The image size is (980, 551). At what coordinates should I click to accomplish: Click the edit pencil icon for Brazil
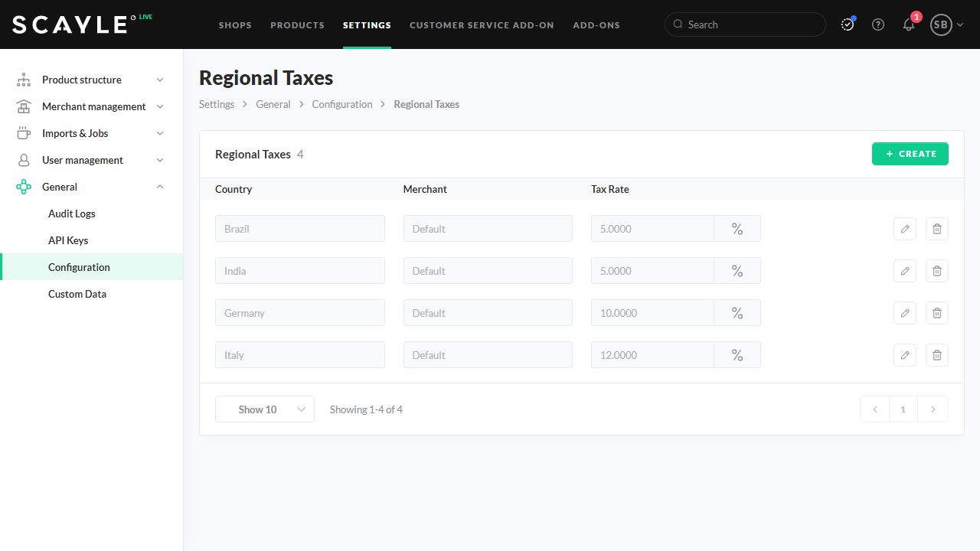click(x=904, y=229)
